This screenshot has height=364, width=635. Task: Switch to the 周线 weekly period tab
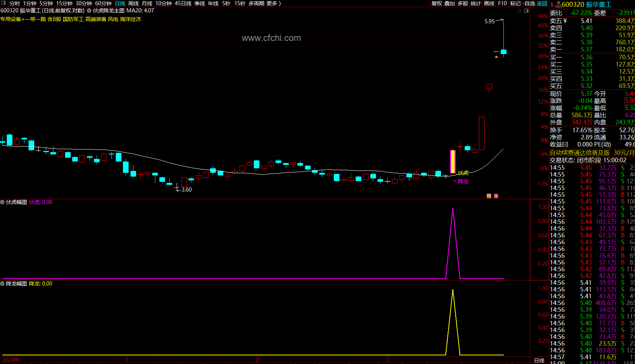pyautogui.click(x=133, y=3)
